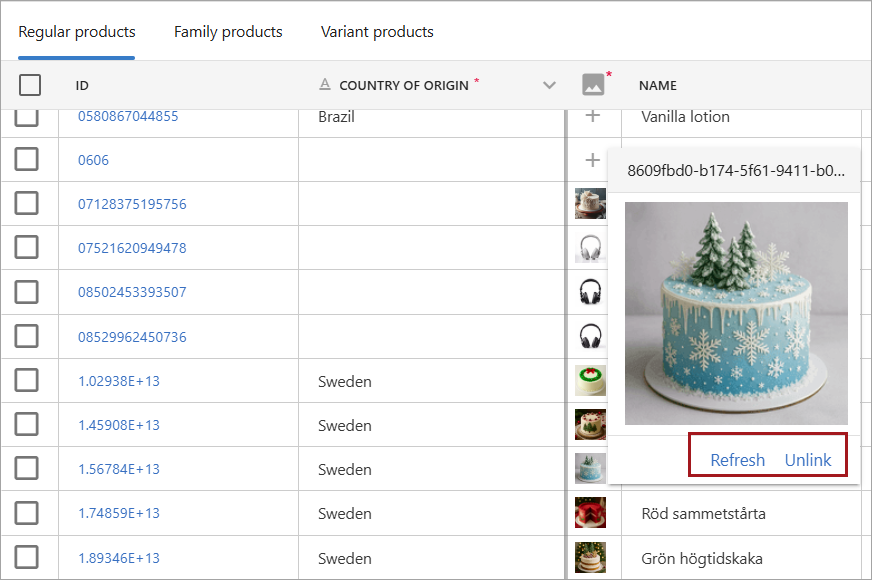Check the box for row 0606
This screenshot has width=872, height=580.
tap(27, 160)
